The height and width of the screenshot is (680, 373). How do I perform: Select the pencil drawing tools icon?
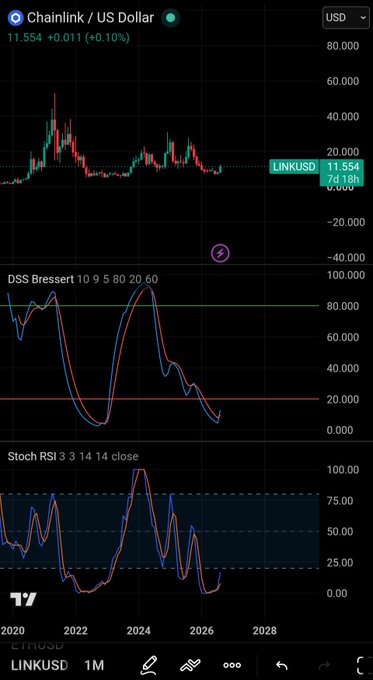pos(148,664)
